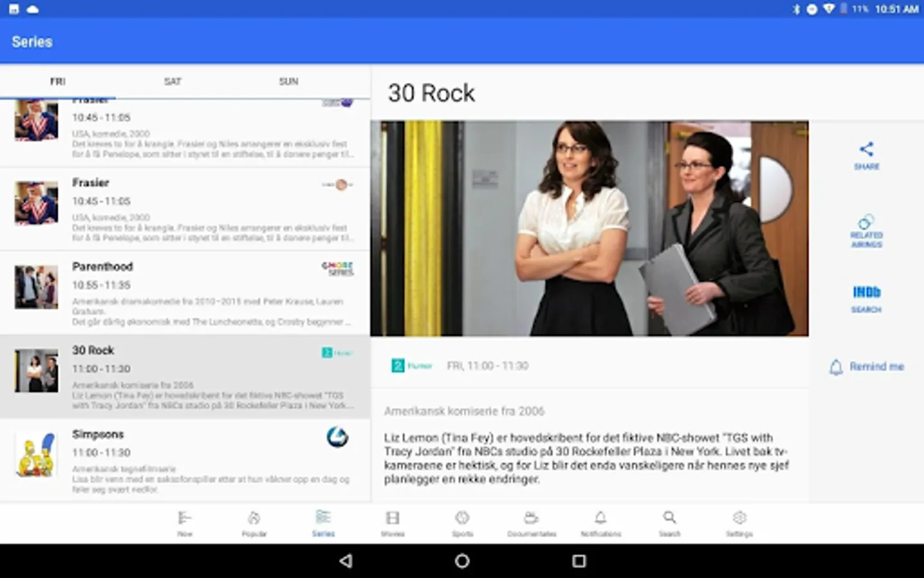Tap the Parenthood time 10:55 - 11:35
Image resolution: width=924 pixels, height=578 pixels.
pyautogui.click(x=101, y=285)
